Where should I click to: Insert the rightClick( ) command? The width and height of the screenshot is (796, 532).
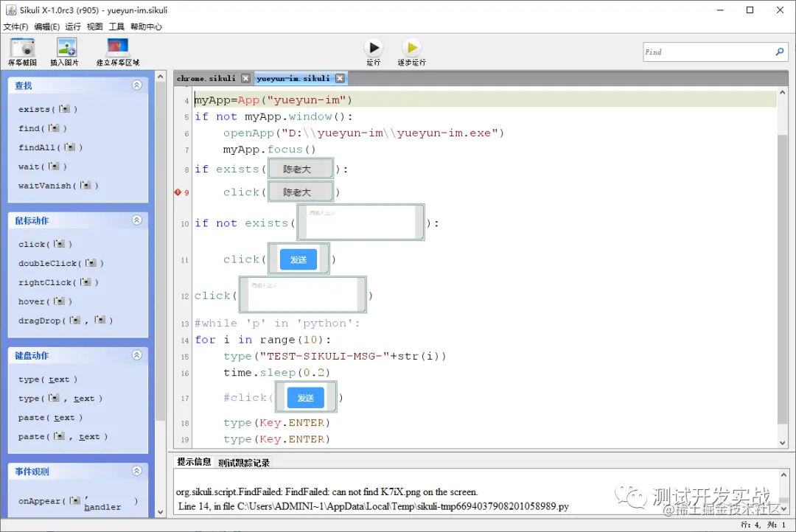pyautogui.click(x=58, y=282)
